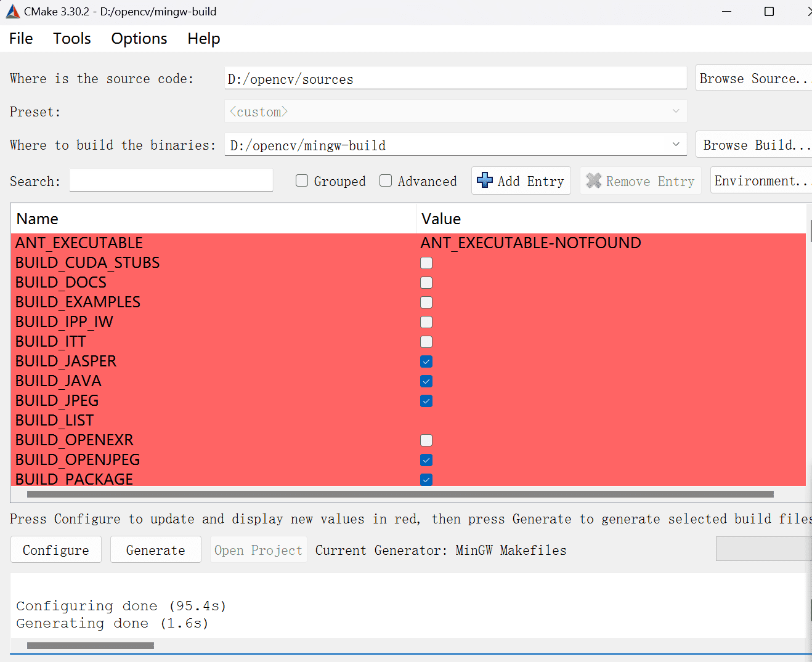Image resolution: width=812 pixels, height=662 pixels.
Task: Select the BUILD_OPENEXR name cell
Action: pos(75,440)
